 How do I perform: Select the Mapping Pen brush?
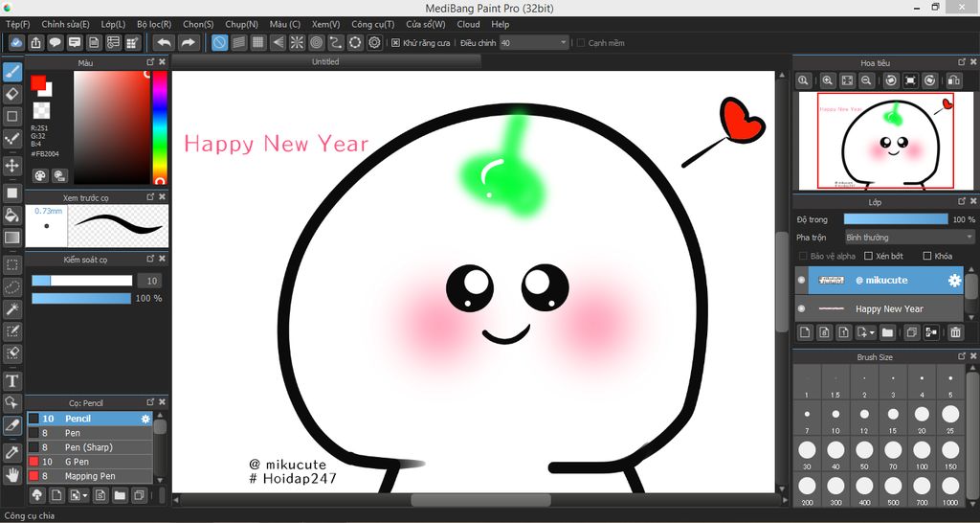click(90, 476)
